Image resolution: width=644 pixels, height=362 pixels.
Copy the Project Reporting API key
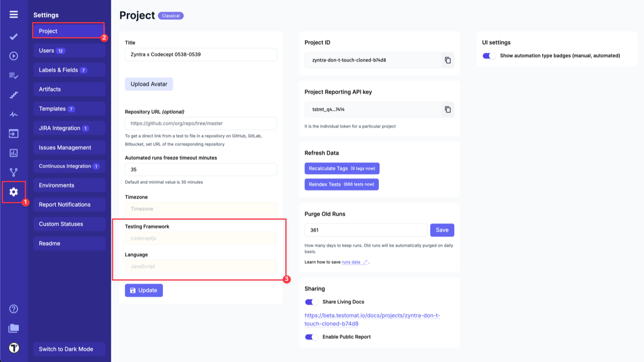click(x=447, y=109)
